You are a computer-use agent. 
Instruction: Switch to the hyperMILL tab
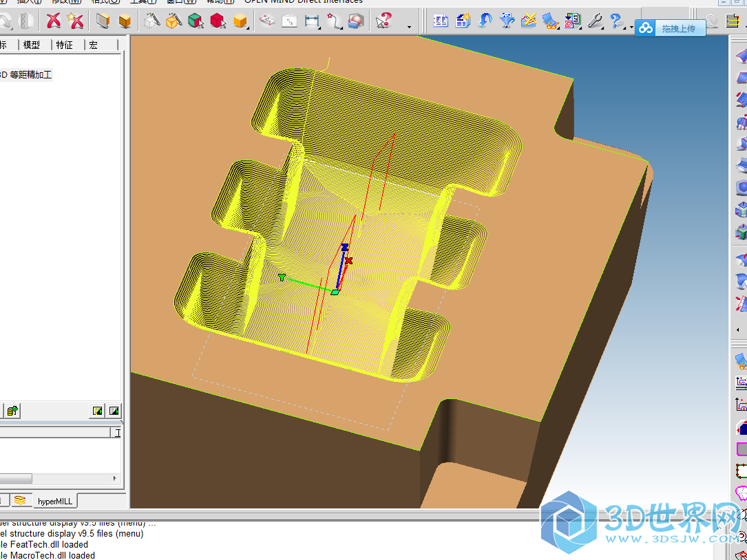pyautogui.click(x=55, y=502)
